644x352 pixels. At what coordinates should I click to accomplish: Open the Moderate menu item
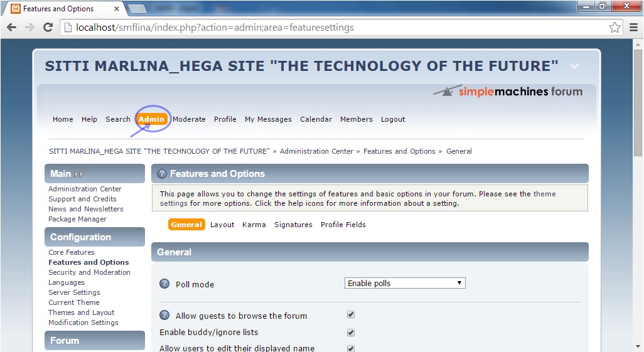(189, 119)
